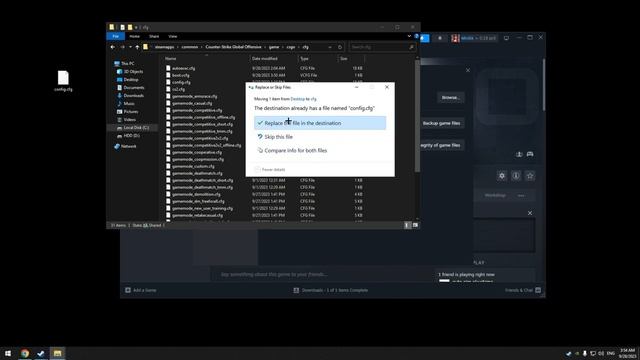This screenshot has height=360, width=640.
Task: Go up one folder level in Explorer
Action: [x=137, y=47]
